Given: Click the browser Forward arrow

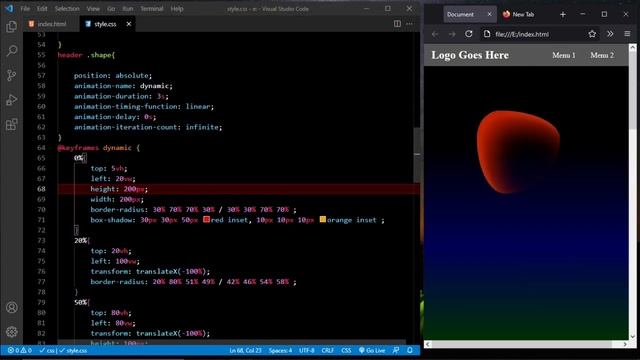Looking at the screenshot, I should [x=452, y=34].
